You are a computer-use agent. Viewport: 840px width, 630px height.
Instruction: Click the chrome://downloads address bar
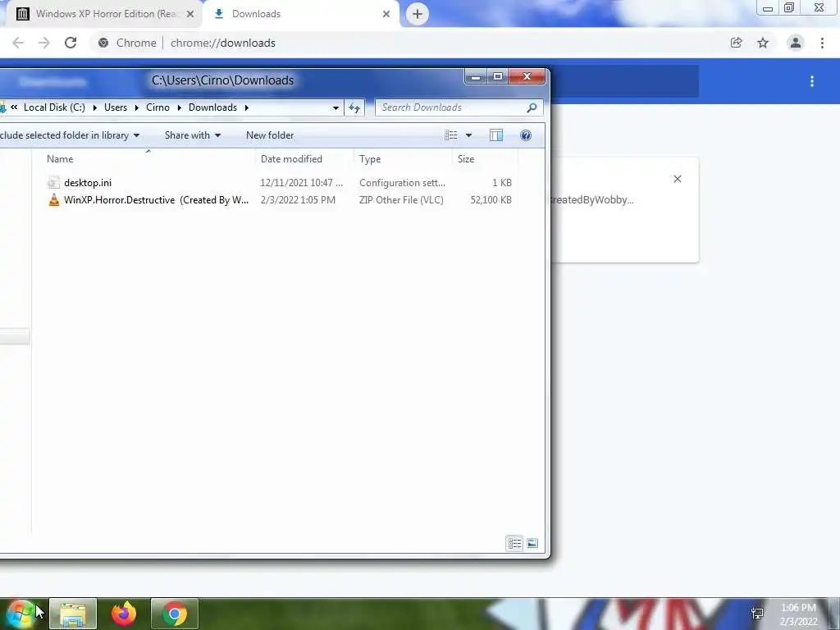click(x=223, y=43)
